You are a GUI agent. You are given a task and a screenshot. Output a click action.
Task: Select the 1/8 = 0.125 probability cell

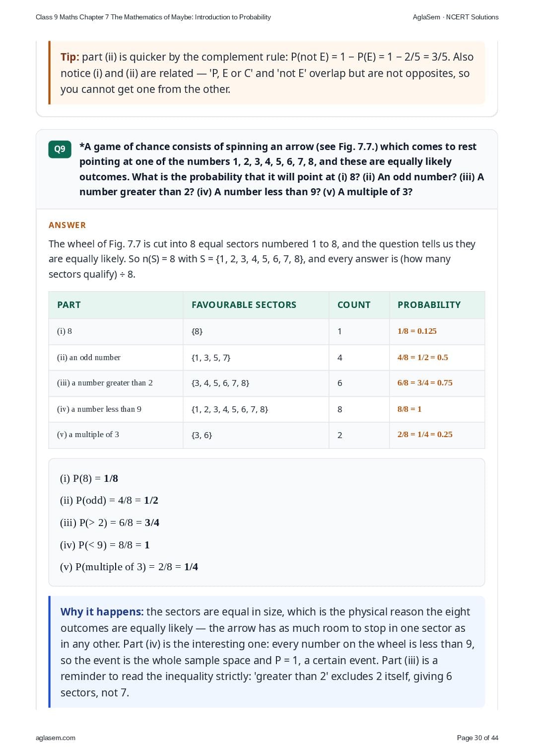417,331
